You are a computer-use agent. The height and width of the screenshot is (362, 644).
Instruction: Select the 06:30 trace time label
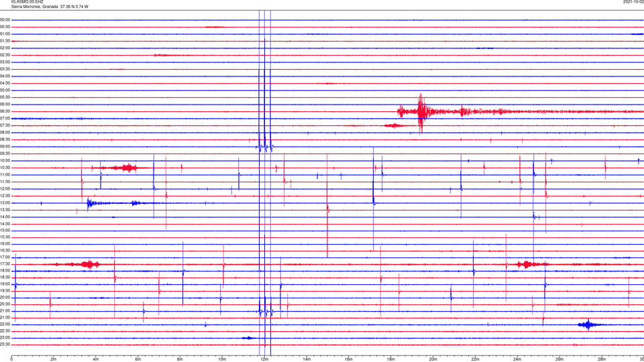(5, 111)
